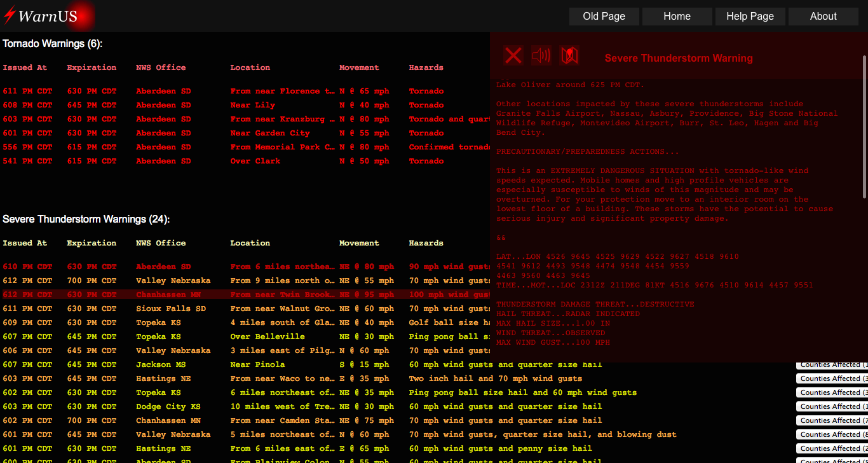The width and height of the screenshot is (868, 463).
Task: Click 'N @ 80 mph' movement in Kranzburg row
Action: tap(364, 119)
